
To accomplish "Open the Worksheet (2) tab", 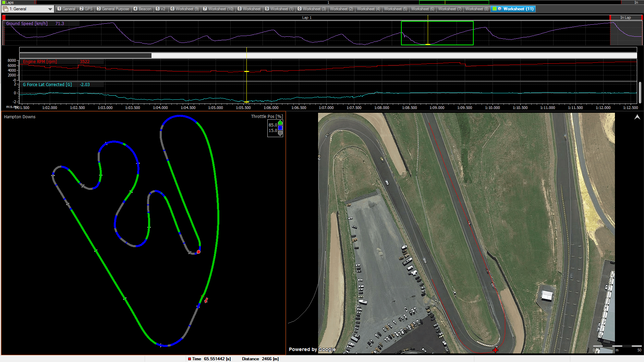I will [341, 9].
